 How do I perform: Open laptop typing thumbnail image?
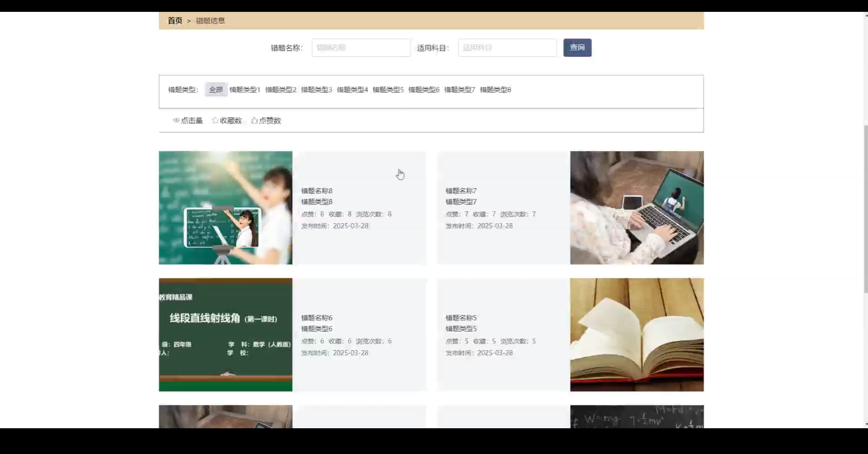pos(637,208)
